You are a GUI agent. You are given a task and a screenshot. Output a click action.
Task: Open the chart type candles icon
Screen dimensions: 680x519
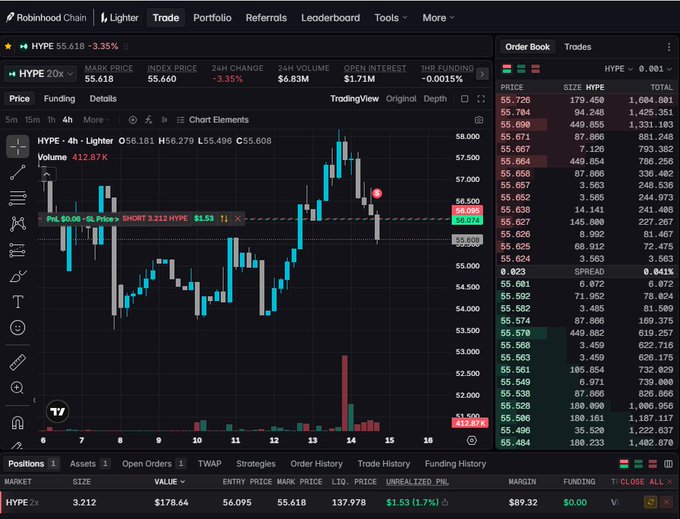click(x=164, y=120)
